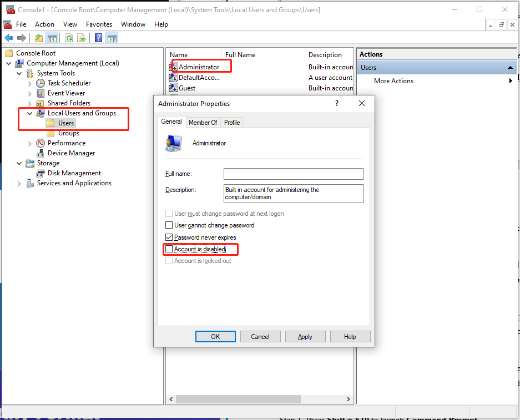Click the horizontal scrollbar in the users list
Screen dimensions: 520x420
[239, 399]
